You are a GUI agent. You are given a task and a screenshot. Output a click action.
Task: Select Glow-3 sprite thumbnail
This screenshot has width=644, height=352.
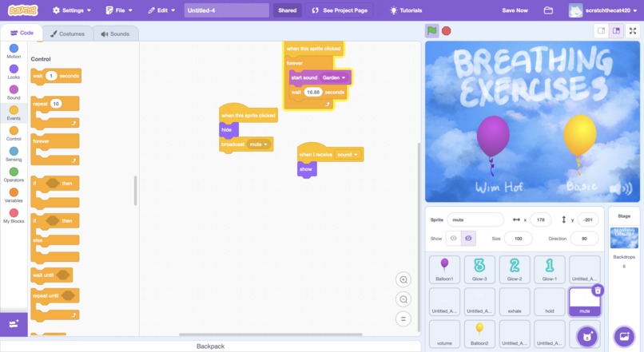tap(479, 269)
